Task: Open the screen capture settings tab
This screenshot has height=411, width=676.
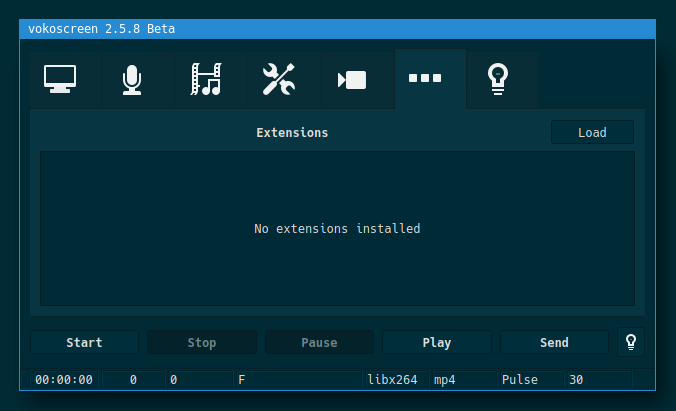Action: [x=59, y=79]
